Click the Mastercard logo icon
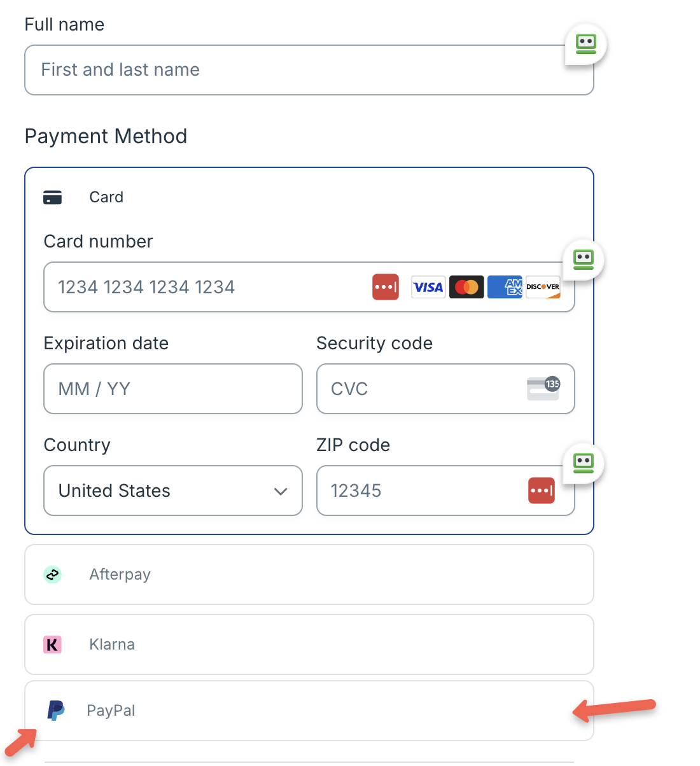 [x=466, y=287]
